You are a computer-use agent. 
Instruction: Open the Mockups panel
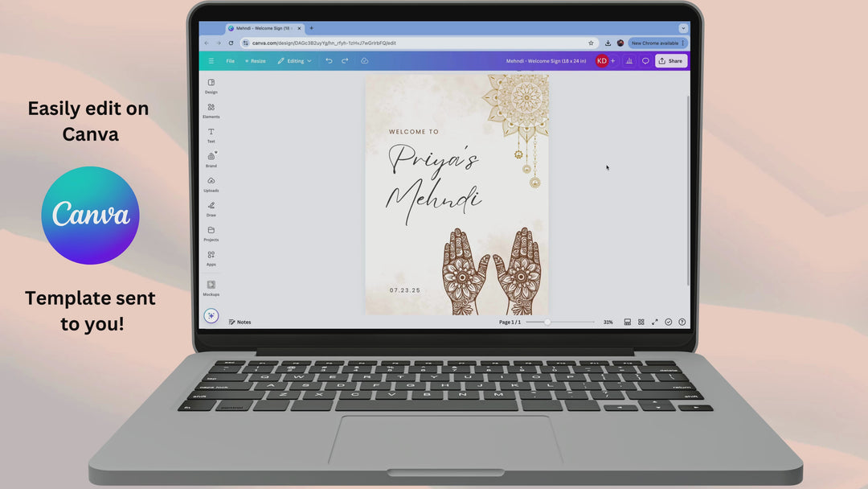click(211, 288)
